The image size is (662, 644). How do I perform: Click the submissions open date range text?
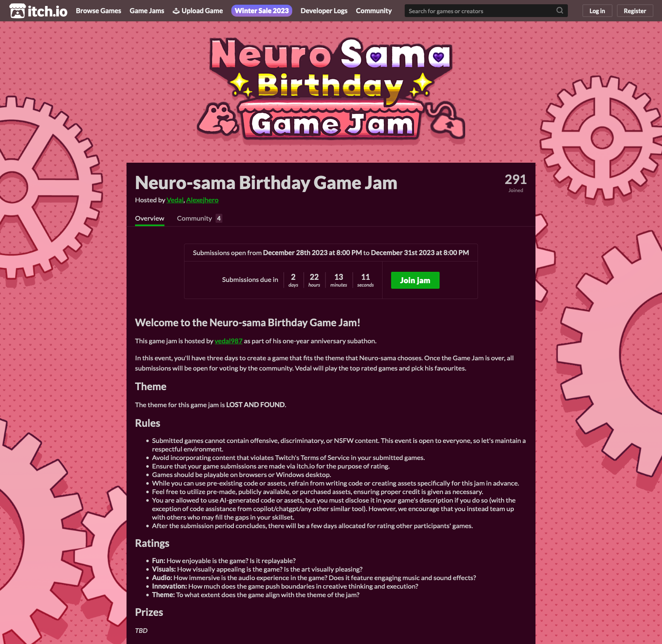pyautogui.click(x=331, y=253)
